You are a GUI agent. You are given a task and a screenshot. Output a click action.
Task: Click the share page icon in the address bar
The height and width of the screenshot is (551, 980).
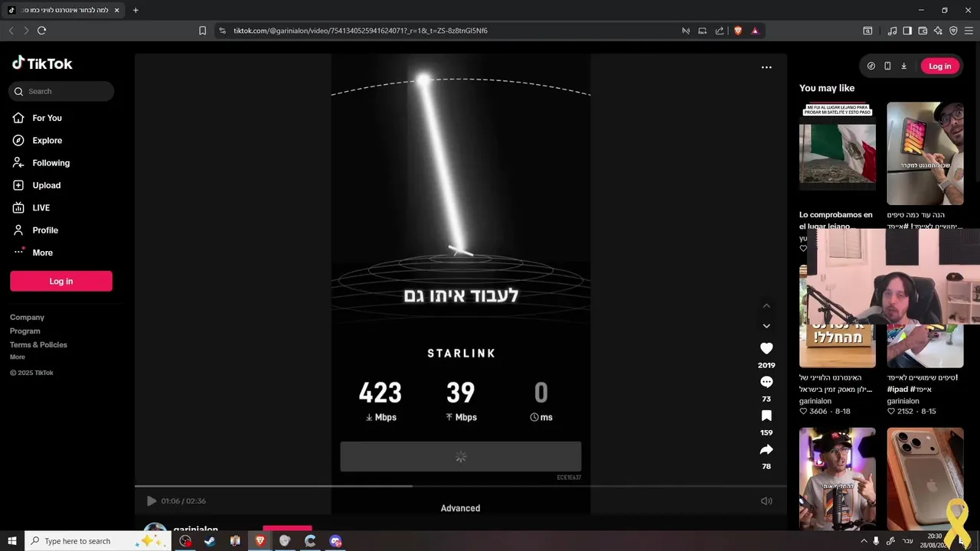(x=720, y=31)
